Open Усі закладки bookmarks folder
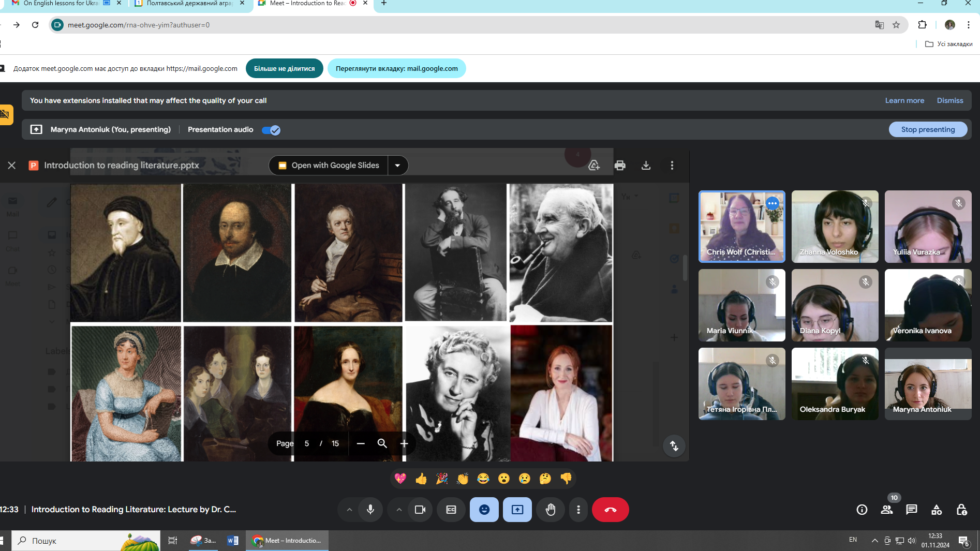 tap(948, 44)
